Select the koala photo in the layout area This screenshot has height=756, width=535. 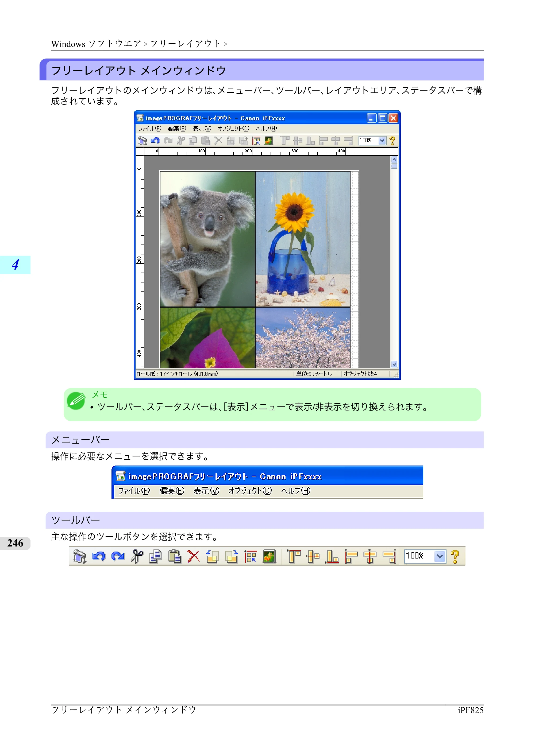click(207, 239)
